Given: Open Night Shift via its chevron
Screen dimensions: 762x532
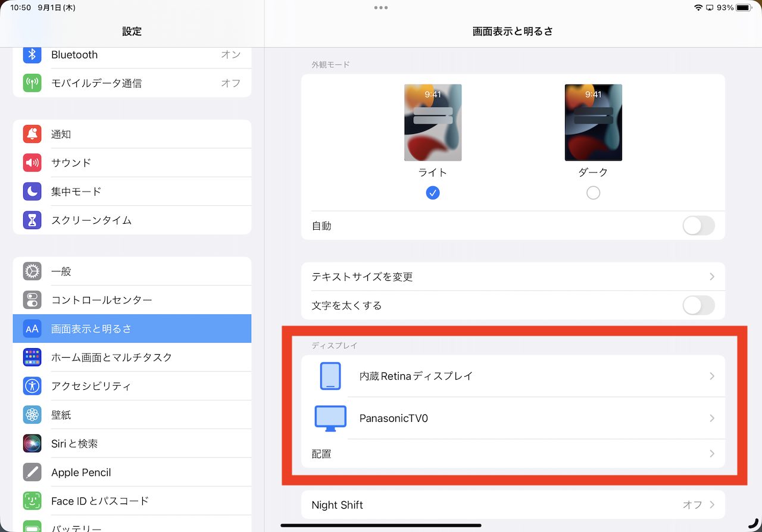Looking at the screenshot, I should coord(712,505).
